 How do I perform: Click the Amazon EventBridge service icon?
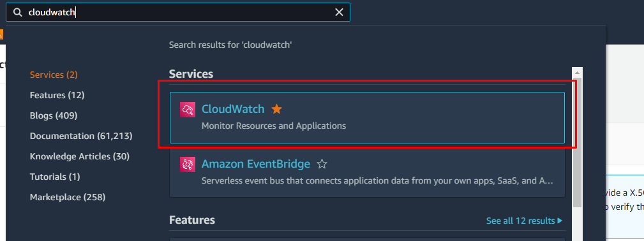click(187, 164)
